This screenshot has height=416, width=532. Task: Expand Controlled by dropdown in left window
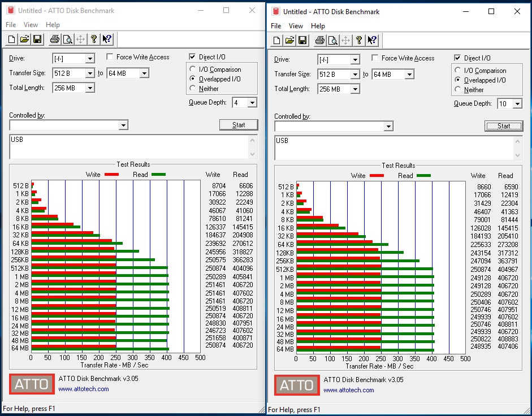click(x=123, y=125)
